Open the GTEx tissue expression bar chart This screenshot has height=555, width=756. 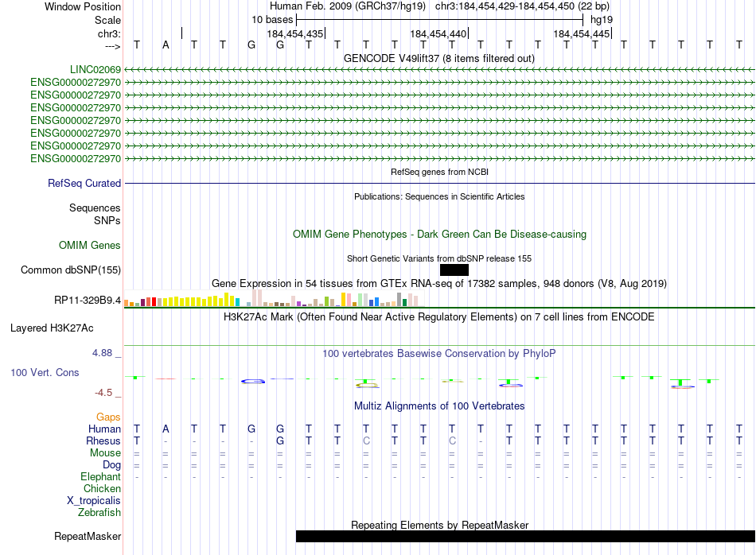(274, 298)
